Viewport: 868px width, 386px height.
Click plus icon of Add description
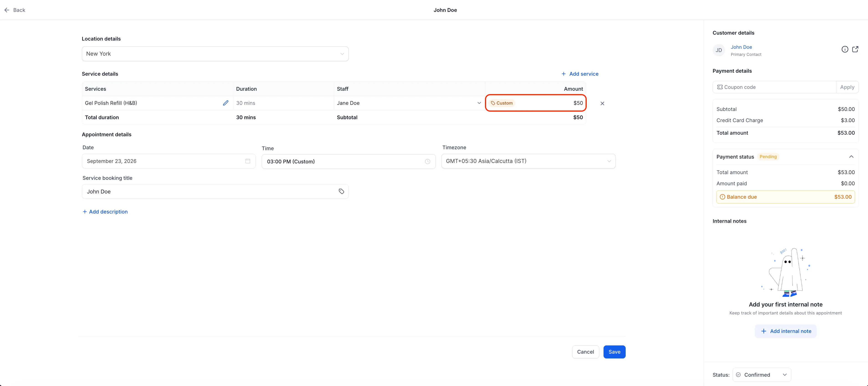[85, 211]
